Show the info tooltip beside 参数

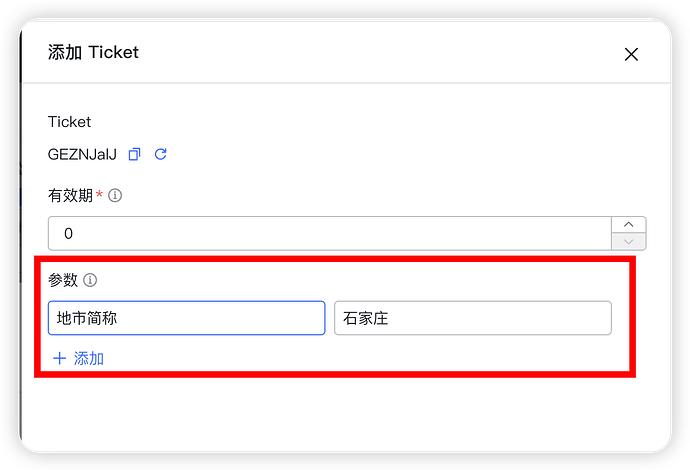(90, 280)
